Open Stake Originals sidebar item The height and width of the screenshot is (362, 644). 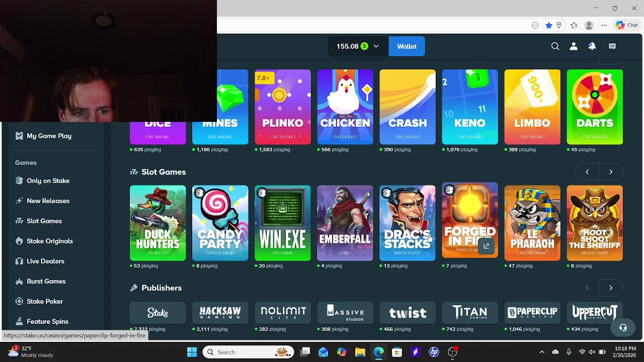(x=50, y=241)
